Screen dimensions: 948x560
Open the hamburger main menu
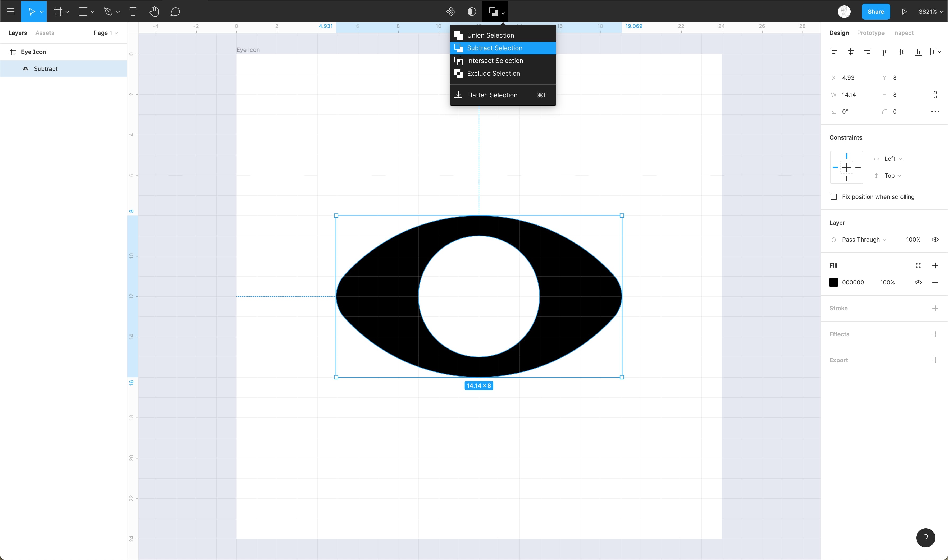pos(11,12)
